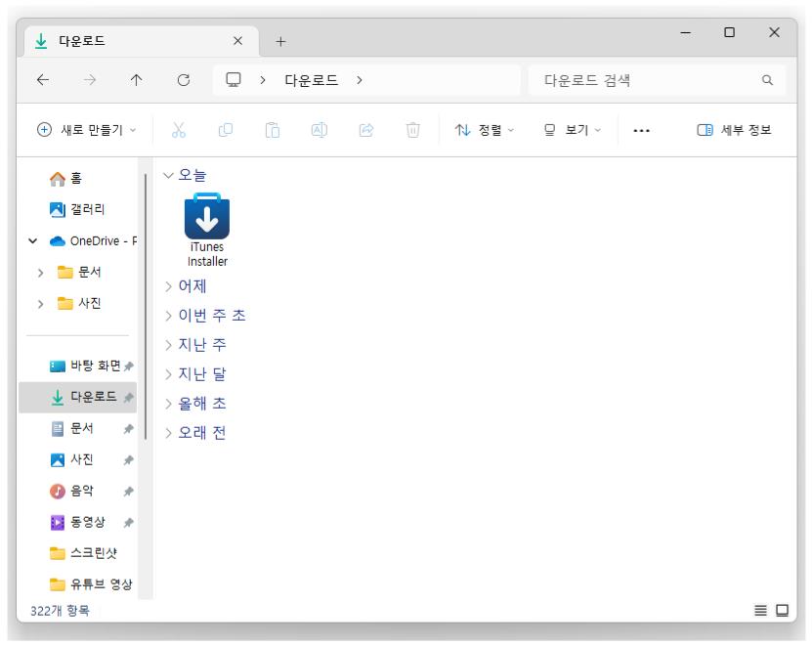812x646 pixels.
Task: Expand the 지난 주 group
Action: tap(168, 345)
